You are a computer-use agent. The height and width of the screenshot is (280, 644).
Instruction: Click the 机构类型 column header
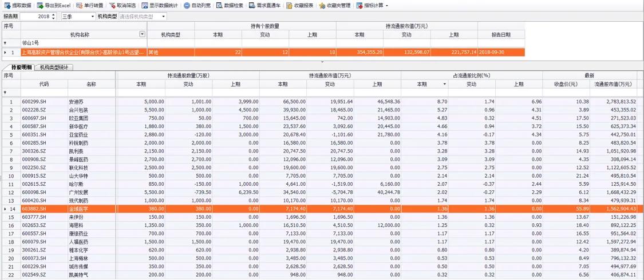171,34
